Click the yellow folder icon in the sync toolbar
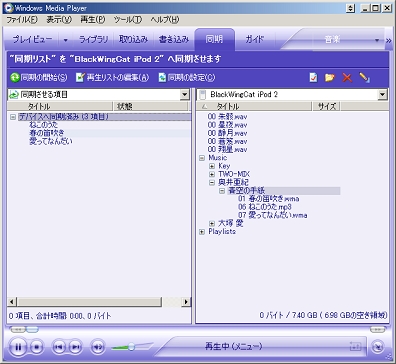This screenshot has height=364, width=396. [x=330, y=78]
